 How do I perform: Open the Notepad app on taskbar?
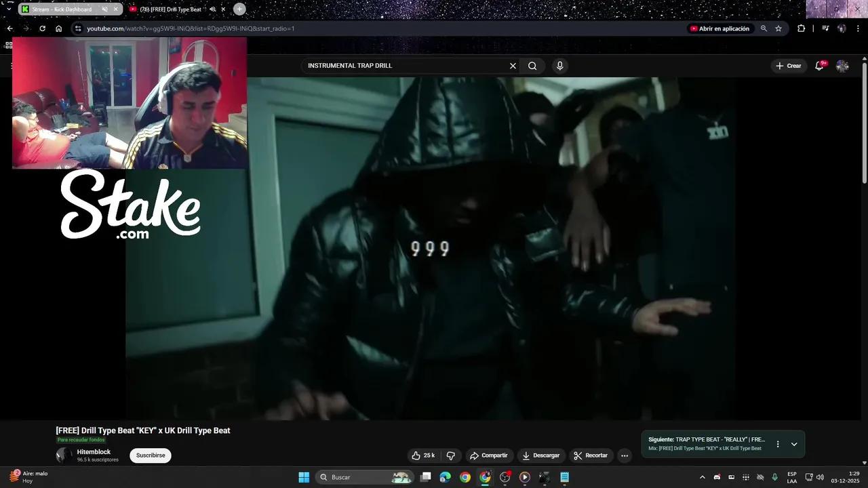pyautogui.click(x=564, y=477)
